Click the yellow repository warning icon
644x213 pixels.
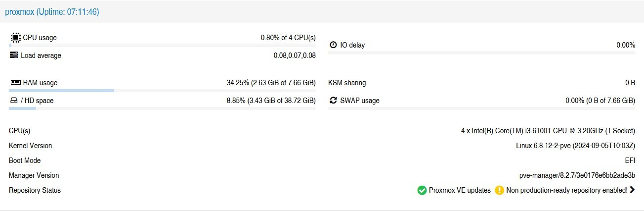(x=499, y=190)
